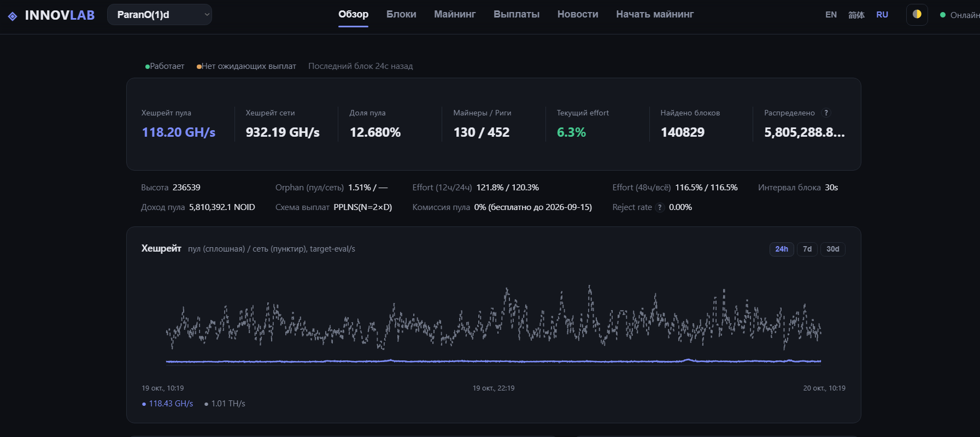
Task: Click the Effort 12ч/24ч value 121.8% / 120.3%
Action: point(508,188)
